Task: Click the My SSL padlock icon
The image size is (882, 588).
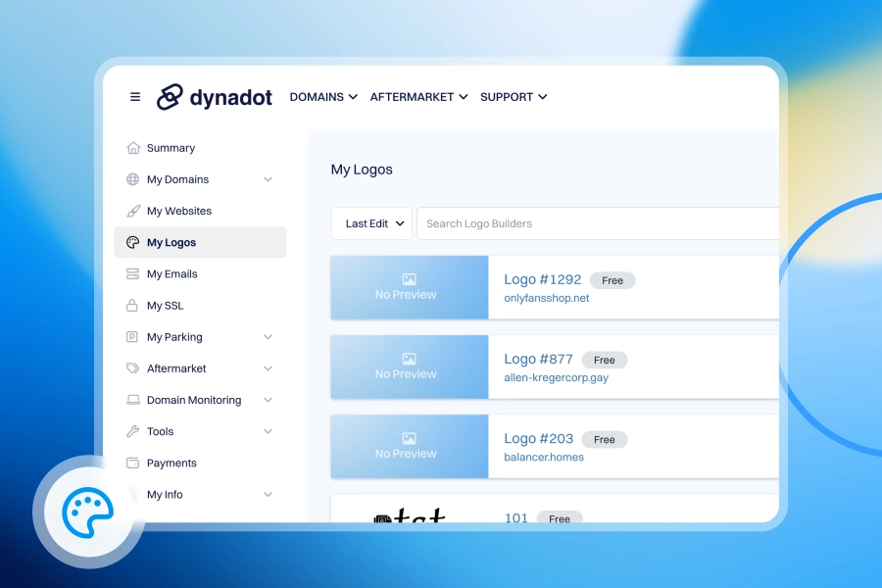Action: 133,306
